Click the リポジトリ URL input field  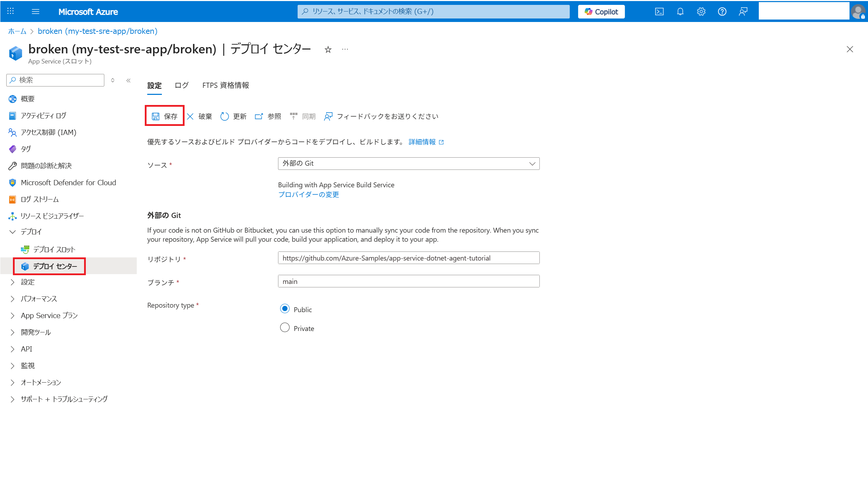click(x=409, y=258)
